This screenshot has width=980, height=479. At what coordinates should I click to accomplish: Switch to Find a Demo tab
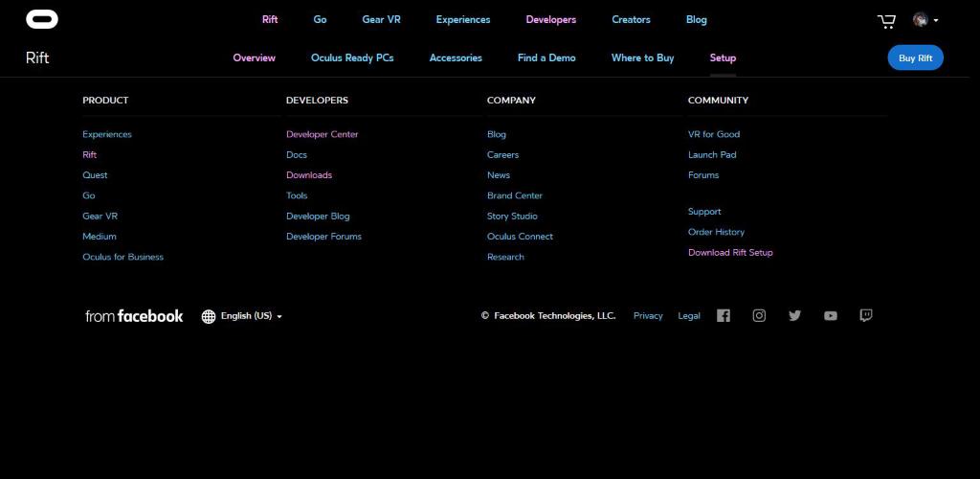point(546,57)
